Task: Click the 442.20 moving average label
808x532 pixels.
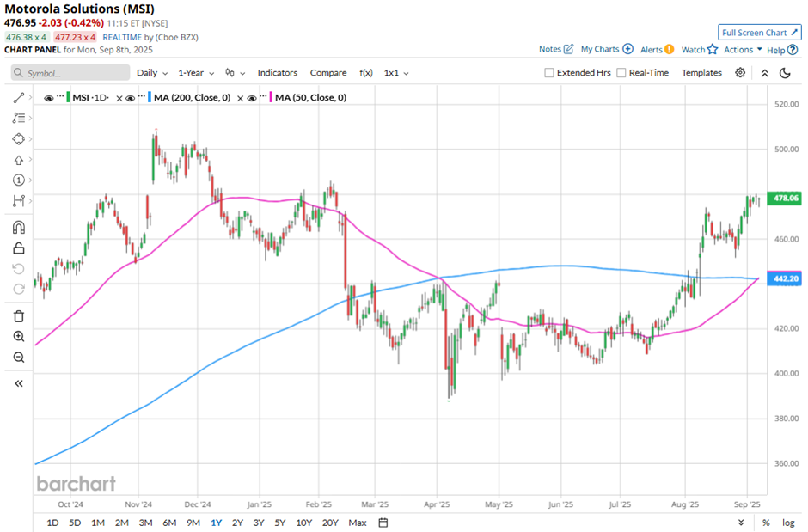Action: (x=784, y=278)
